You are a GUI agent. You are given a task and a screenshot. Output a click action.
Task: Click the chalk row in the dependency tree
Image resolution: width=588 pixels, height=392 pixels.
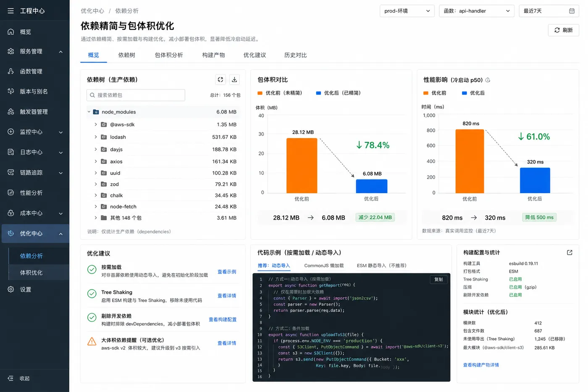[x=163, y=196]
